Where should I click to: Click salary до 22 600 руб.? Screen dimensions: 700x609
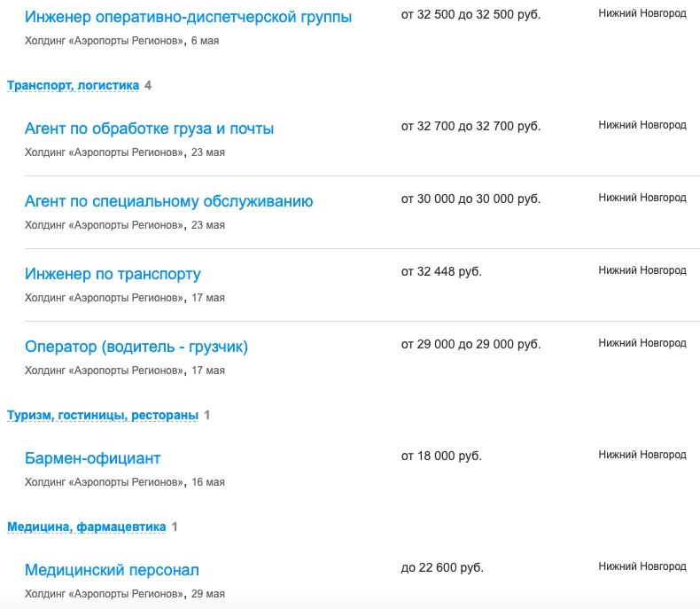click(x=442, y=568)
